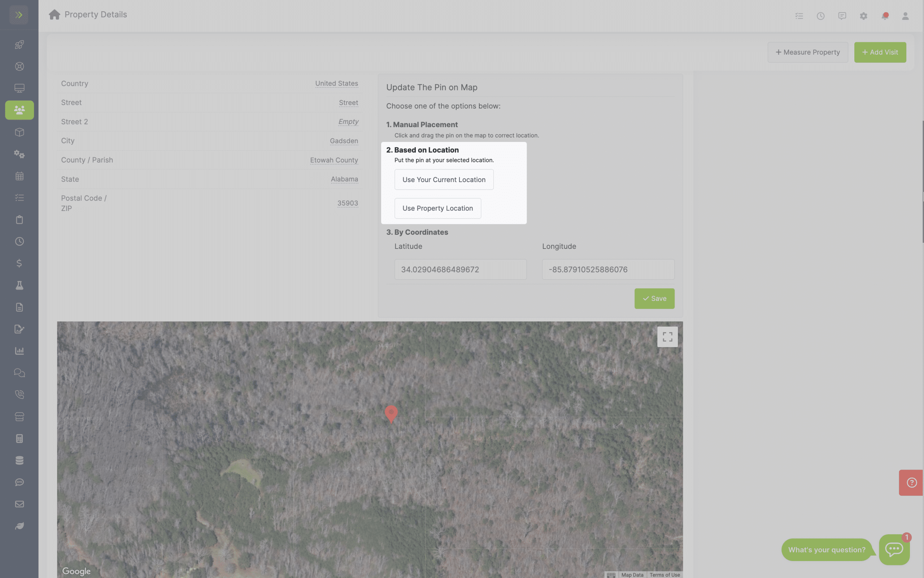The width and height of the screenshot is (924, 578).
Task: Open the Map Data link
Action: 632,574
